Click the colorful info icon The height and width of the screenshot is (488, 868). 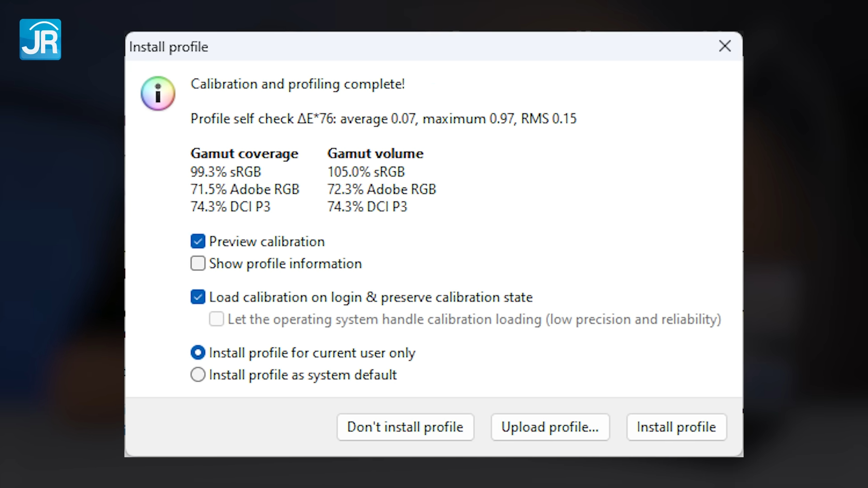pos(158,94)
